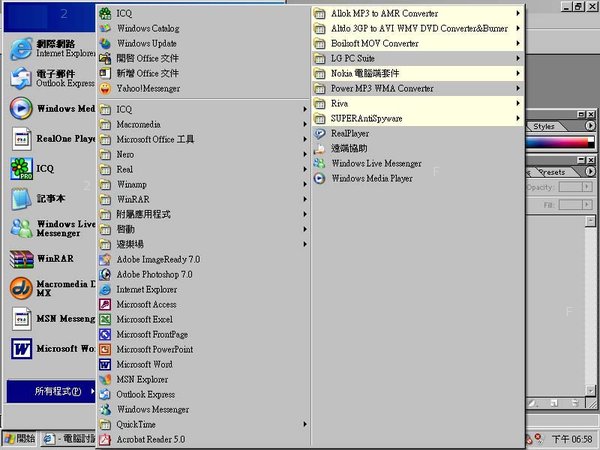Image resolution: width=600 pixels, height=450 pixels.
Task: Open Power MP3 WMA Converter folder
Action: tap(417, 88)
